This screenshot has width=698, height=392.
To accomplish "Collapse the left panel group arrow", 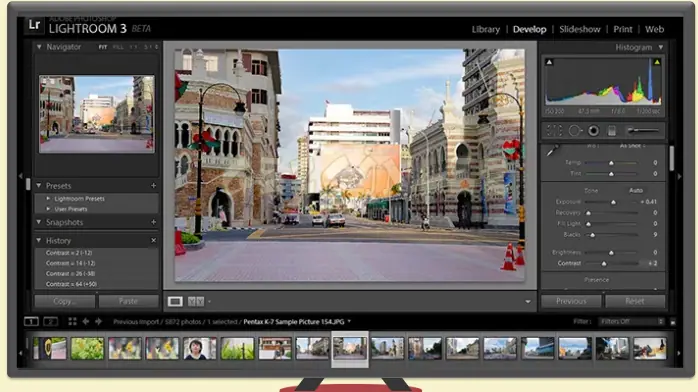I will (20, 177).
